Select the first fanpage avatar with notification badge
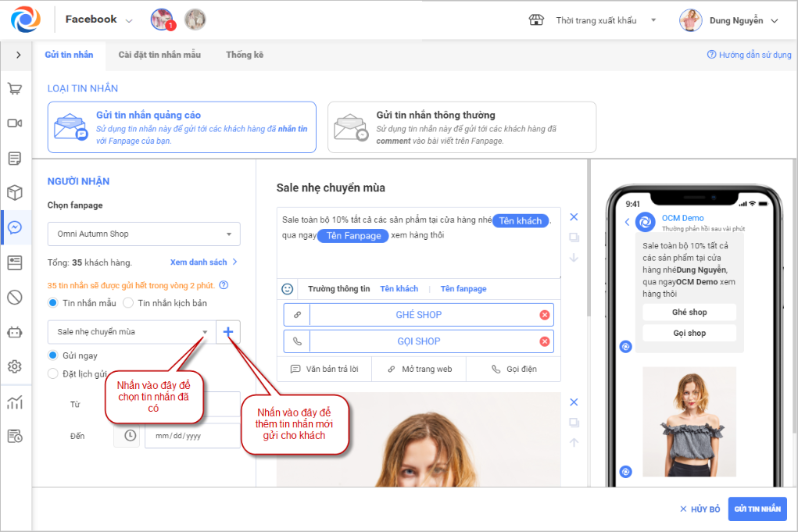Viewport: 798px width, 532px height. click(163, 20)
